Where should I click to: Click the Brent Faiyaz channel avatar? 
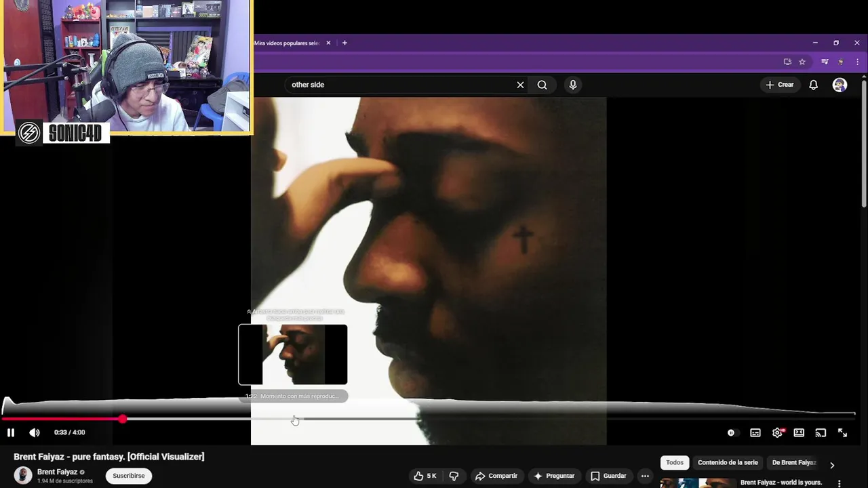coord(23,476)
